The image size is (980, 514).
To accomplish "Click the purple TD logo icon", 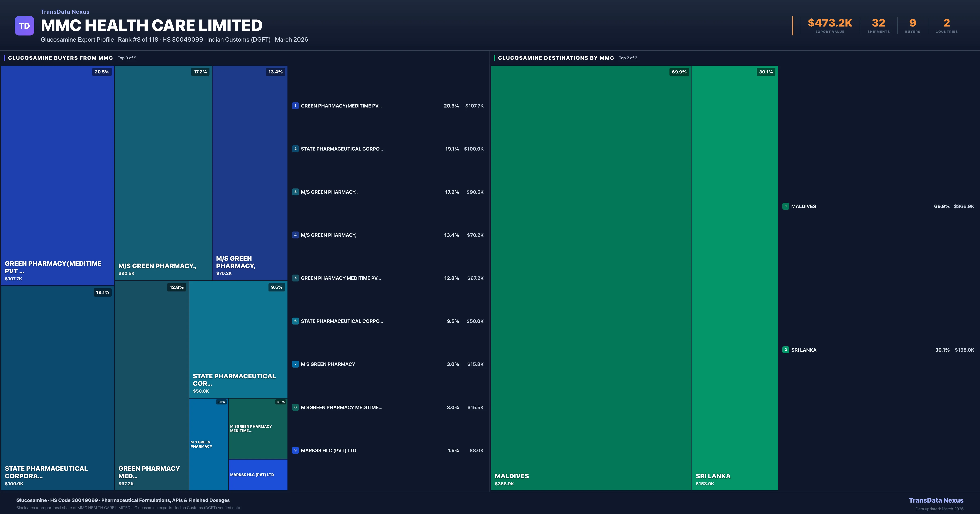I will tap(24, 26).
